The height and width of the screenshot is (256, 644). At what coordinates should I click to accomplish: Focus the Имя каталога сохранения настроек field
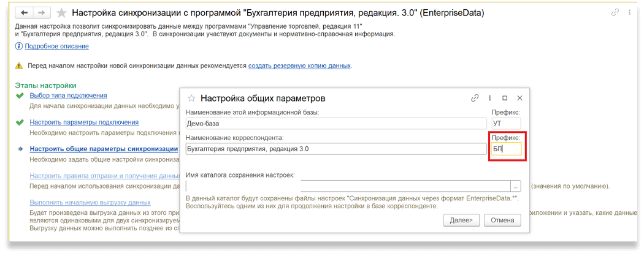point(348,186)
